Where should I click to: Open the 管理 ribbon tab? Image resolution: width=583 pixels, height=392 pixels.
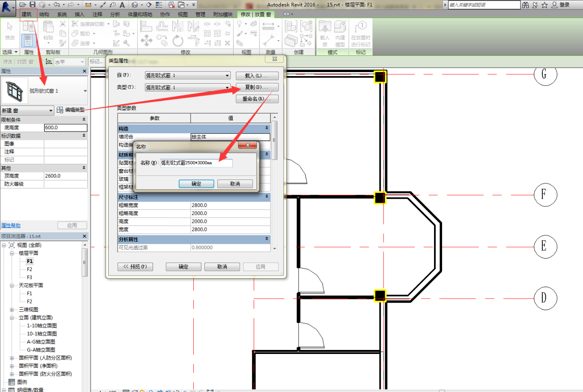[200, 14]
